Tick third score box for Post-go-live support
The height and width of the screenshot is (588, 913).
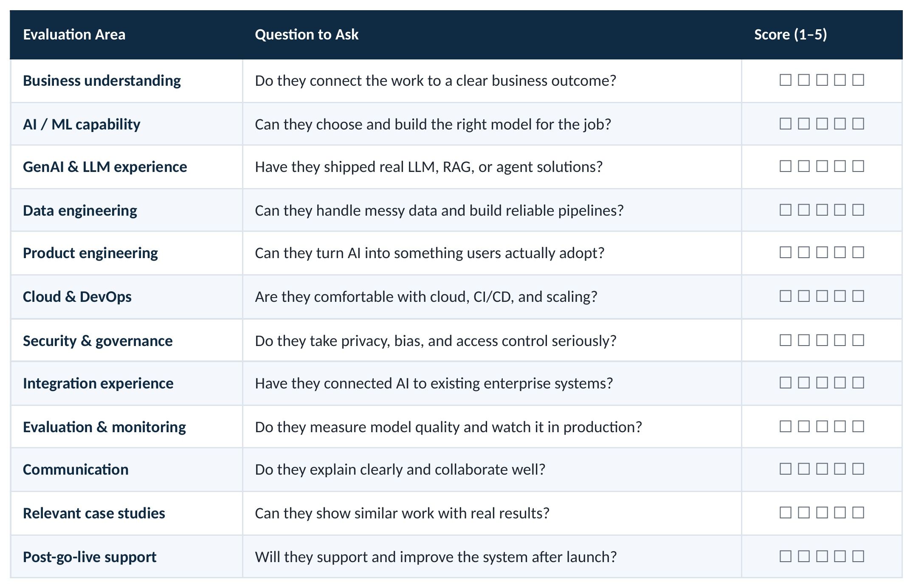[x=822, y=556]
